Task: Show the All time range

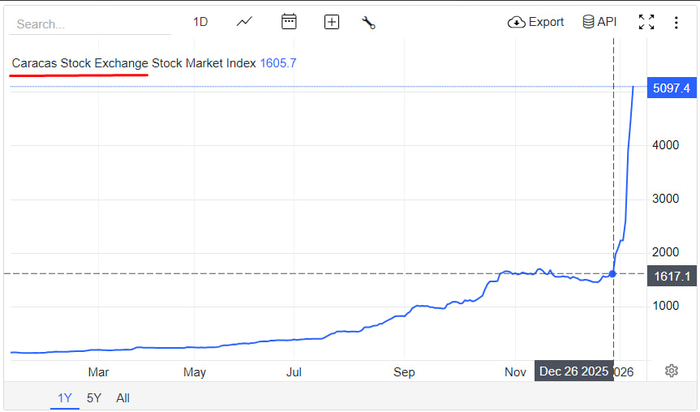Action: coord(123,398)
